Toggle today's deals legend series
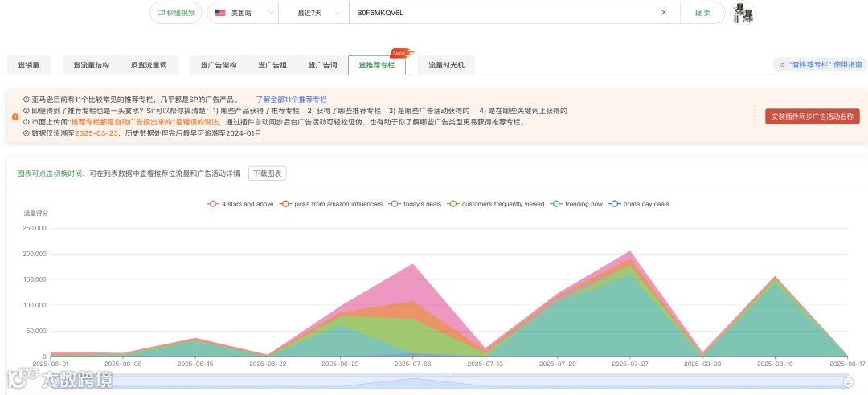868x395 pixels. tap(416, 204)
